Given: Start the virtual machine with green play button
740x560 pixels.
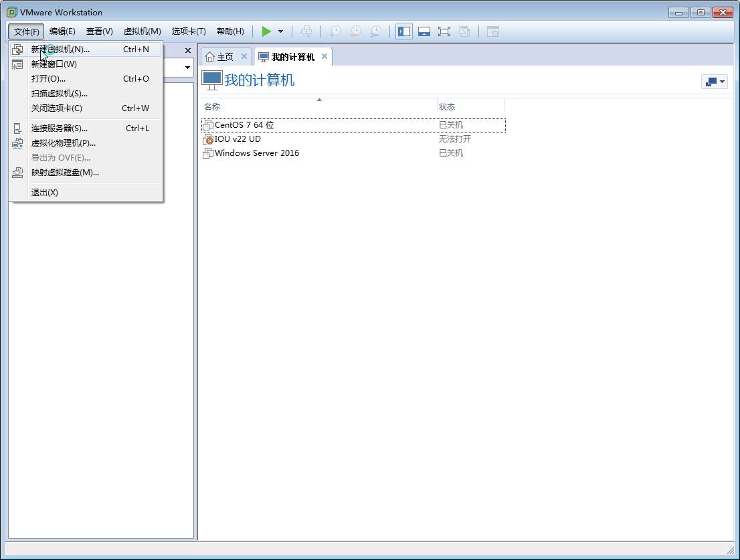Looking at the screenshot, I should [267, 31].
